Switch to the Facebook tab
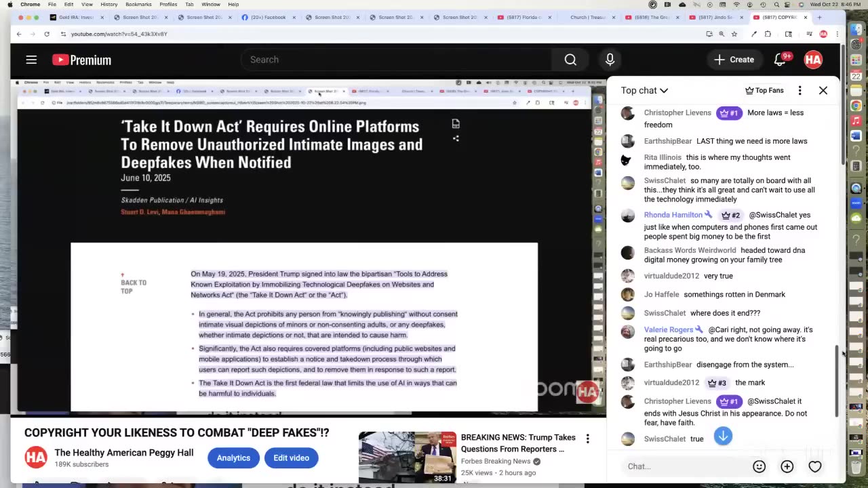This screenshot has height=488, width=868. click(267, 18)
